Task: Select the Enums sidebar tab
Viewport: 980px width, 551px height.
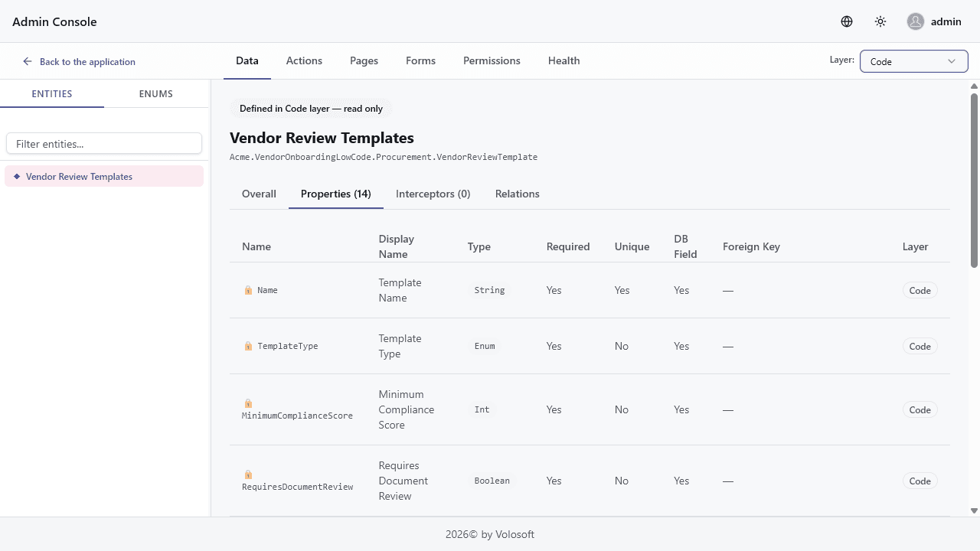Action: click(x=156, y=93)
